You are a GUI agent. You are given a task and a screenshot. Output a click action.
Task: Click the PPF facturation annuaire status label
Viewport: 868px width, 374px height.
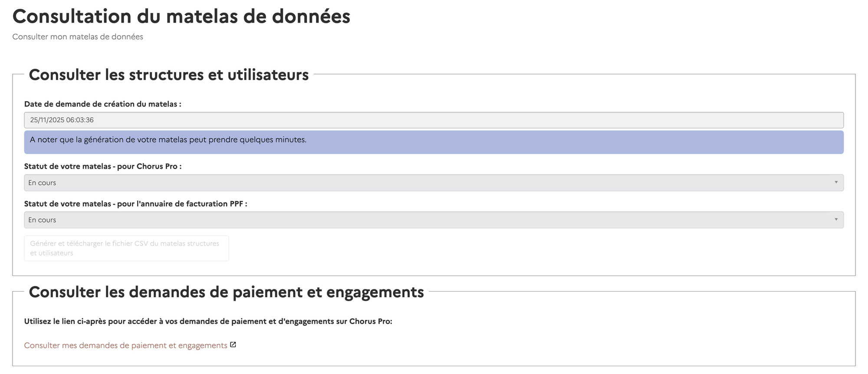[x=135, y=204]
